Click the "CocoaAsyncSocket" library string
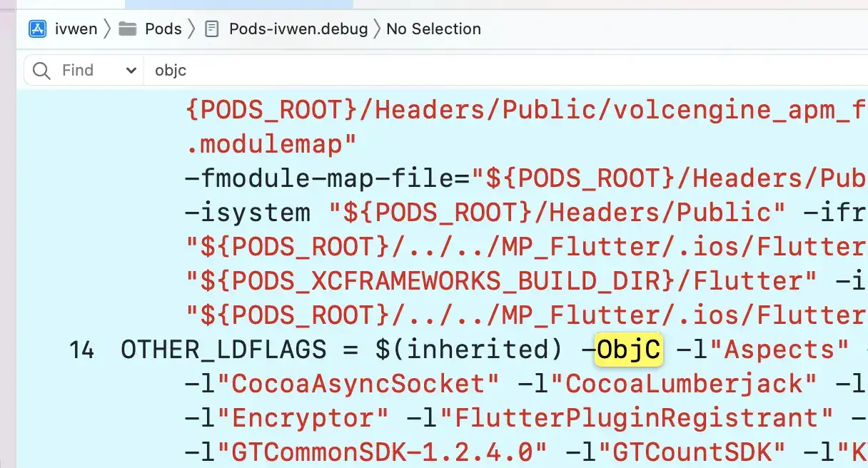868x468 pixels. point(359,384)
